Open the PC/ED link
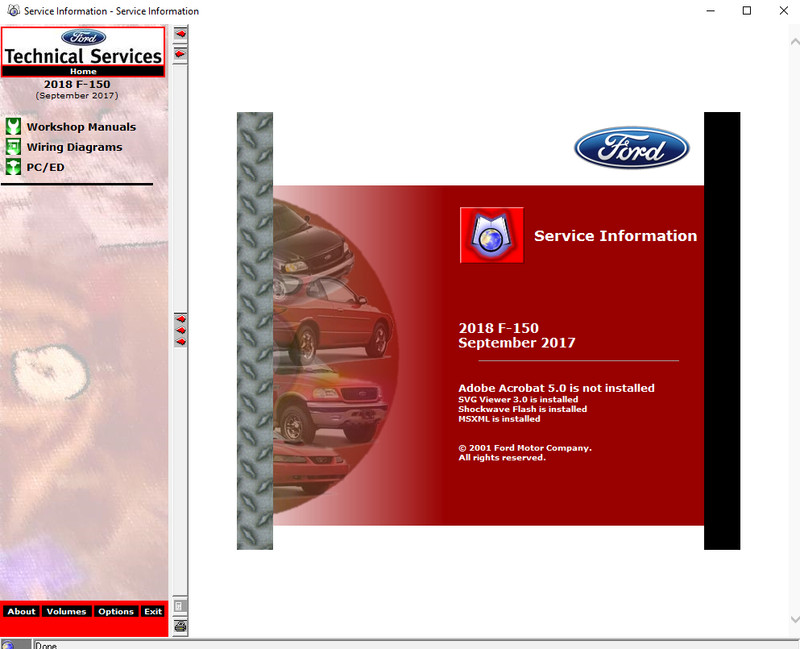Viewport: 800px width, 649px height. point(45,167)
